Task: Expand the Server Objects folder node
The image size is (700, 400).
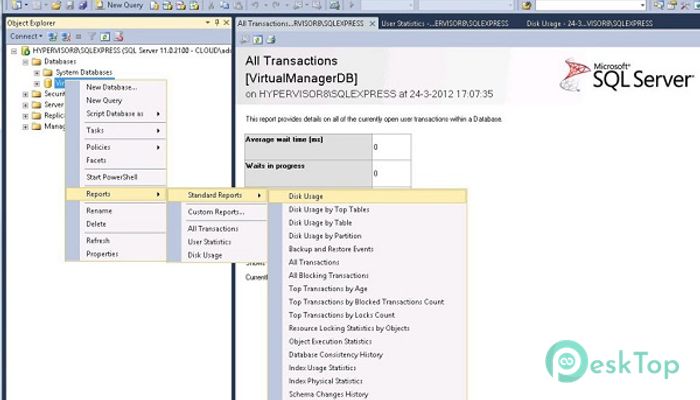Action: click(x=25, y=105)
